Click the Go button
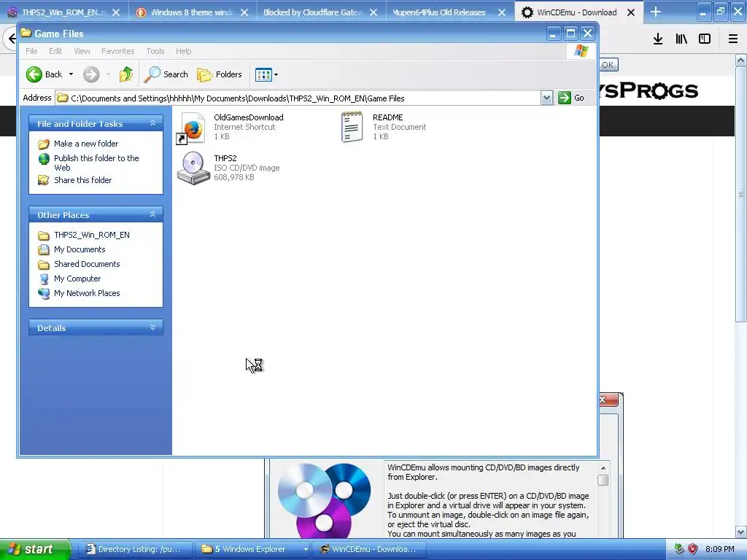747x560 pixels. coord(571,98)
